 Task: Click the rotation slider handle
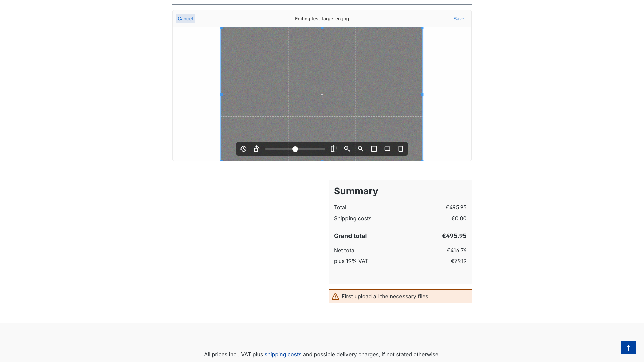[x=295, y=149]
